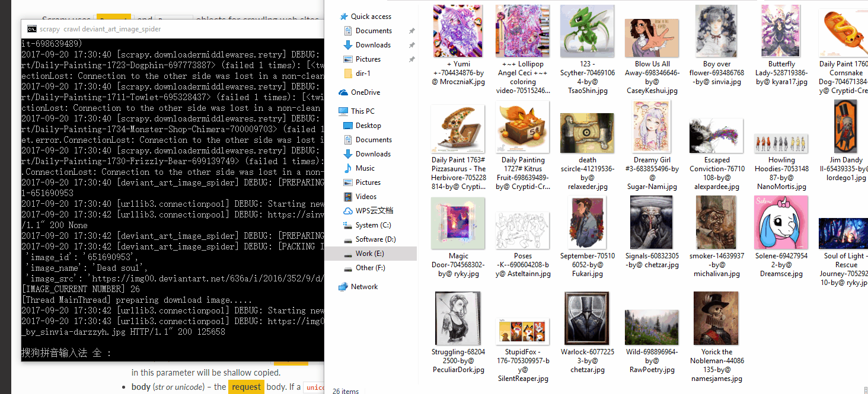Open the pinned Pictures folder under Quick access
Image resolution: width=868 pixels, height=394 pixels.
pos(368,59)
